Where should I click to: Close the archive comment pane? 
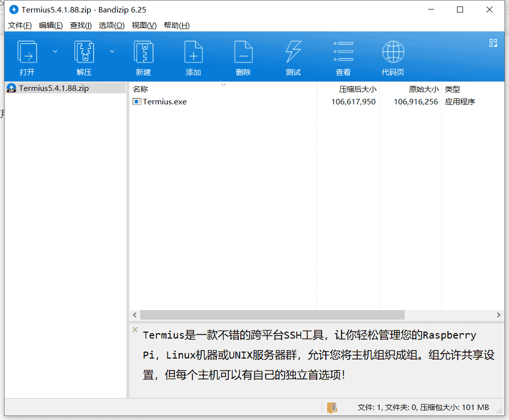[135, 330]
